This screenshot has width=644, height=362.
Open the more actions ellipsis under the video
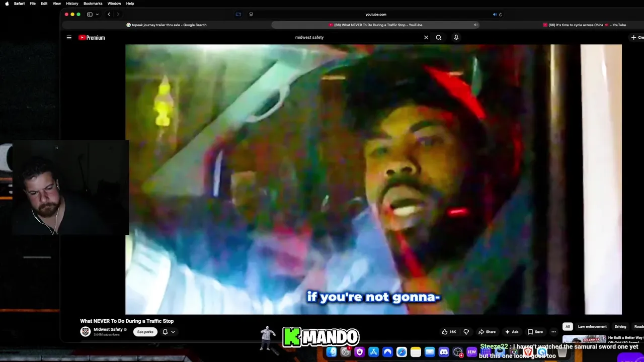[553, 332]
